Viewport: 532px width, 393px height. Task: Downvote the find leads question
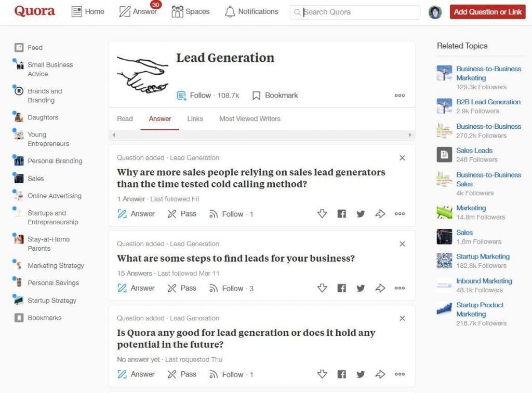click(322, 288)
